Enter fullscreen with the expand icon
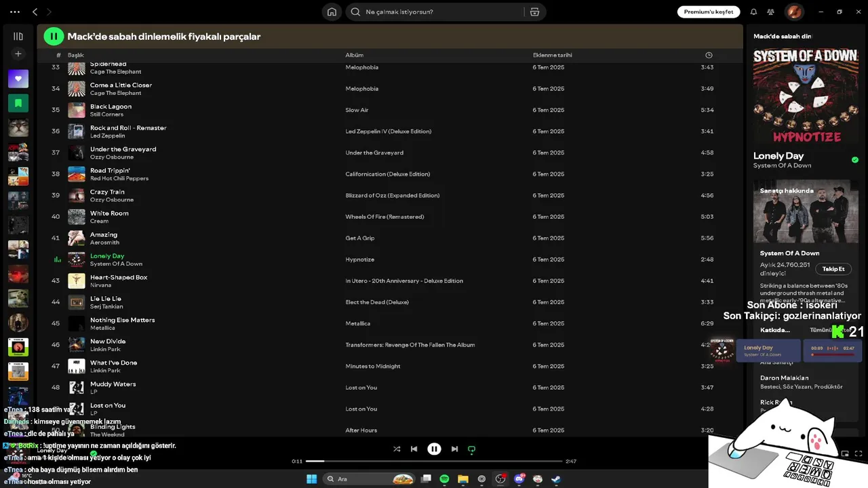This screenshot has width=868, height=488. pyautogui.click(x=859, y=453)
